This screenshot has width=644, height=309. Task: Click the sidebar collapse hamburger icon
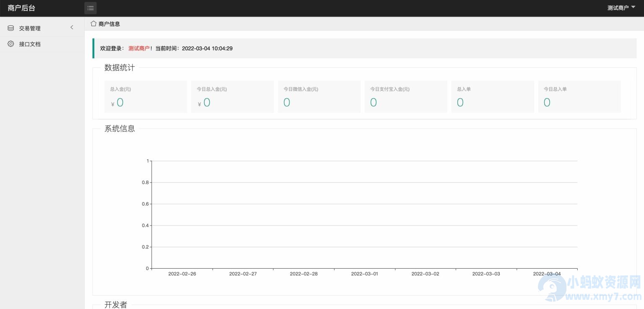[x=90, y=8]
